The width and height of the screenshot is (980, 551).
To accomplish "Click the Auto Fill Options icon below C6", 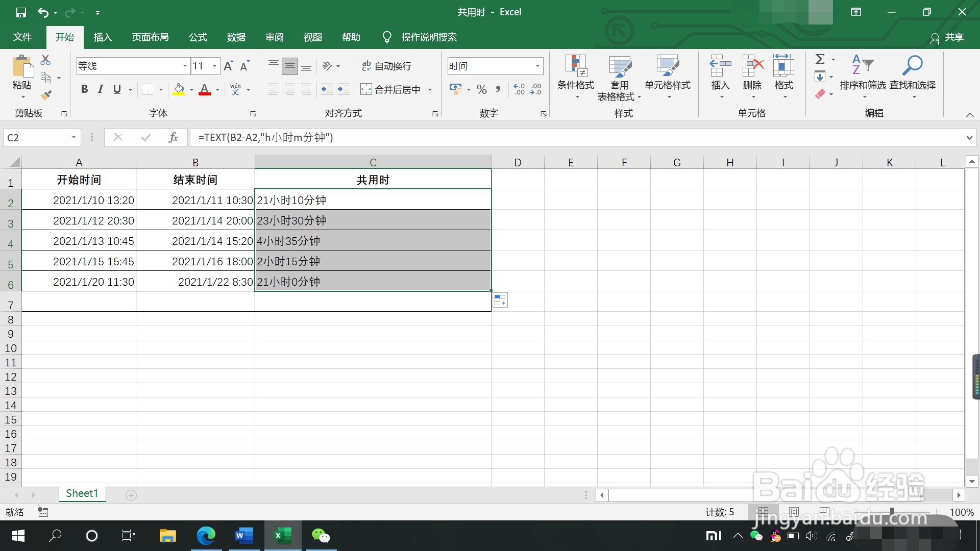I will pyautogui.click(x=500, y=300).
